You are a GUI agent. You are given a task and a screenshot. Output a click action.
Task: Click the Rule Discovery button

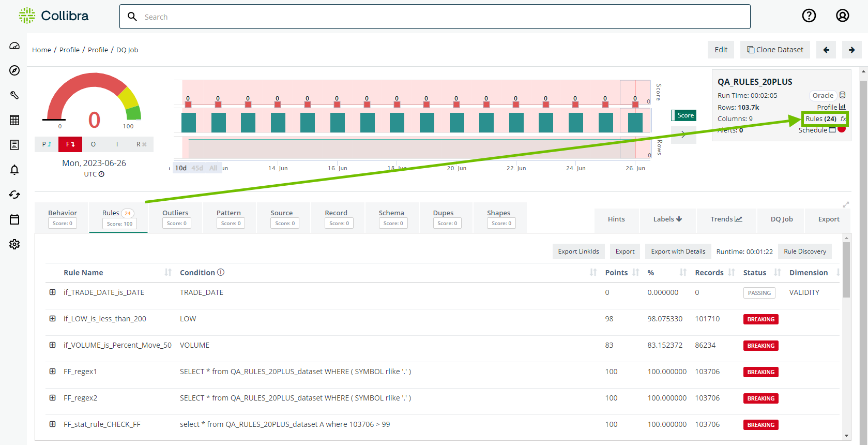804,251
